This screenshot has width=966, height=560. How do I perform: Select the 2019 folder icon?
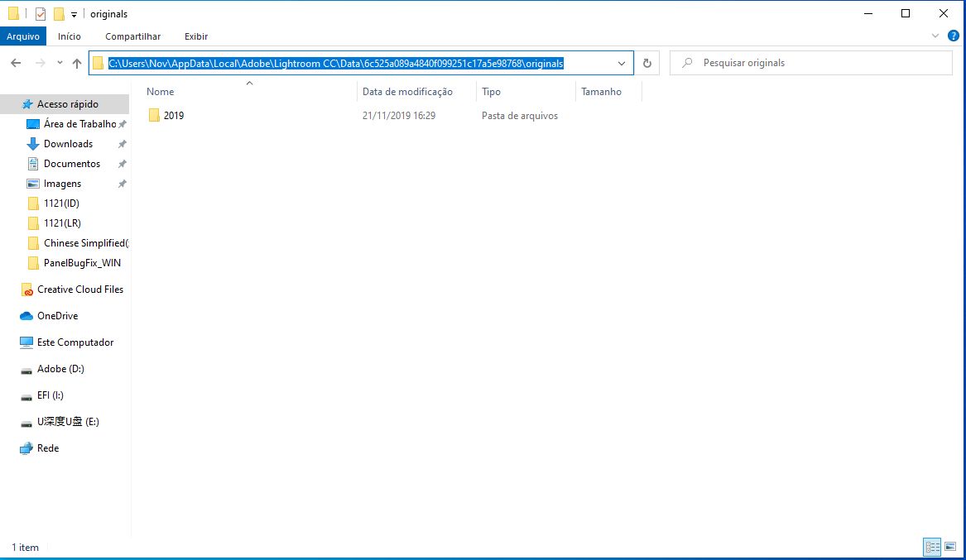[154, 115]
